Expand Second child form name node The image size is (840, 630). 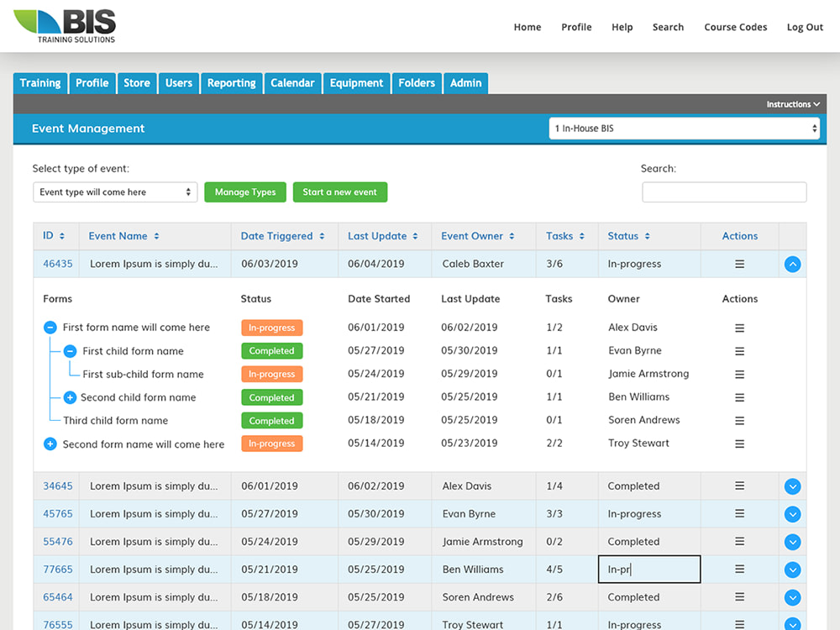click(x=70, y=397)
